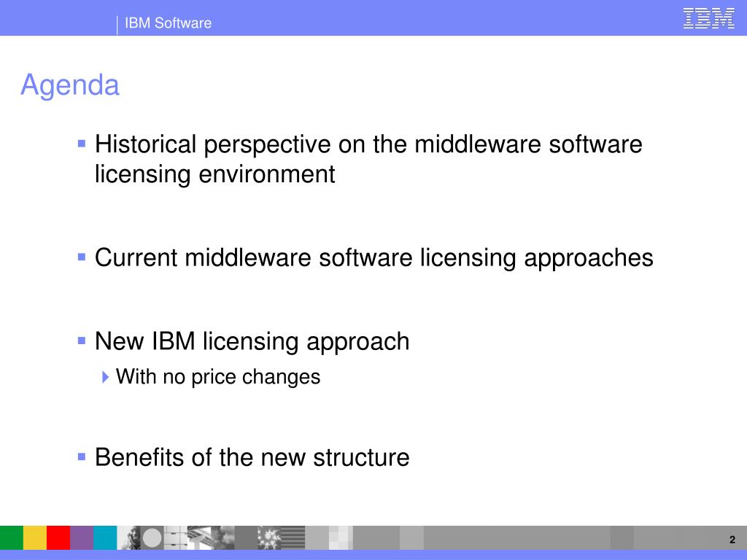
Task: Select the 'Agenda' slide title
Action: click(70, 85)
